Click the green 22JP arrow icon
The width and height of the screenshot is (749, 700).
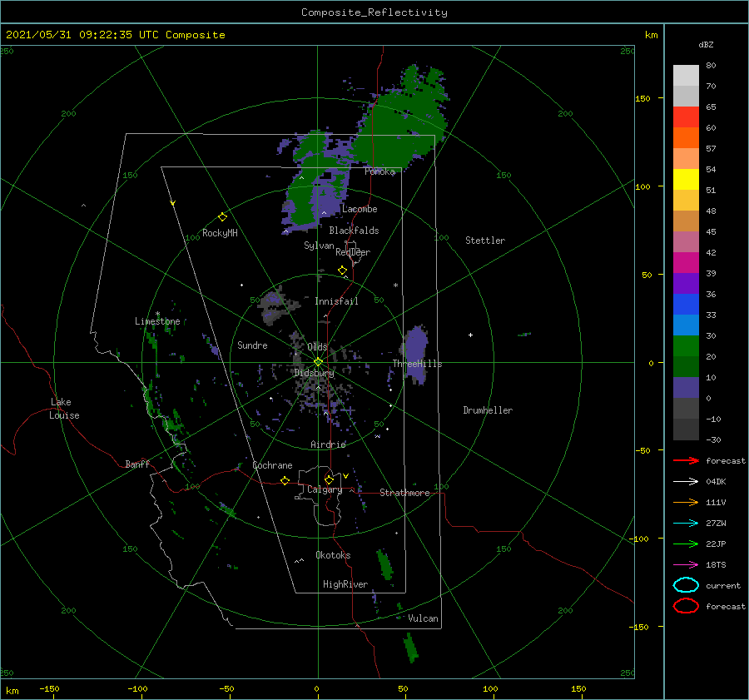(x=686, y=544)
